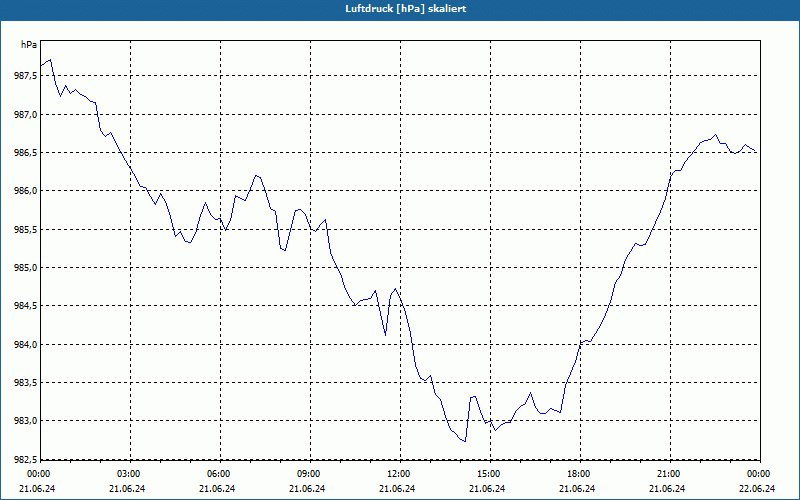Click the 00:00 label above 22.06.24
This screenshot has width=800, height=500.
760,474
